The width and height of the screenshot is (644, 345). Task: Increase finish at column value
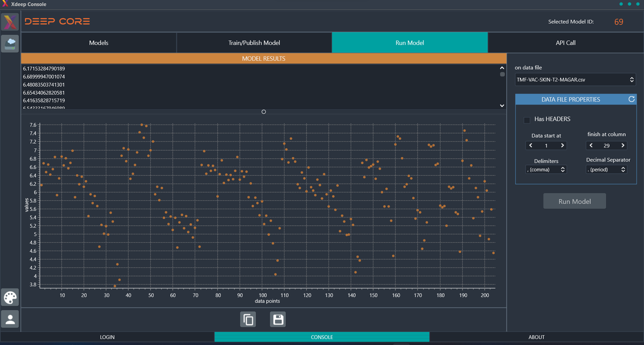point(623,145)
